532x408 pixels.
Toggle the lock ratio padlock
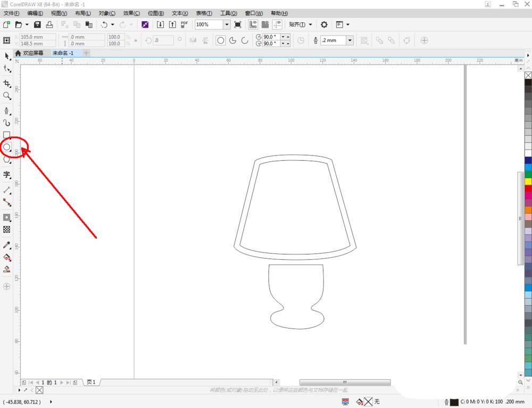click(x=136, y=40)
